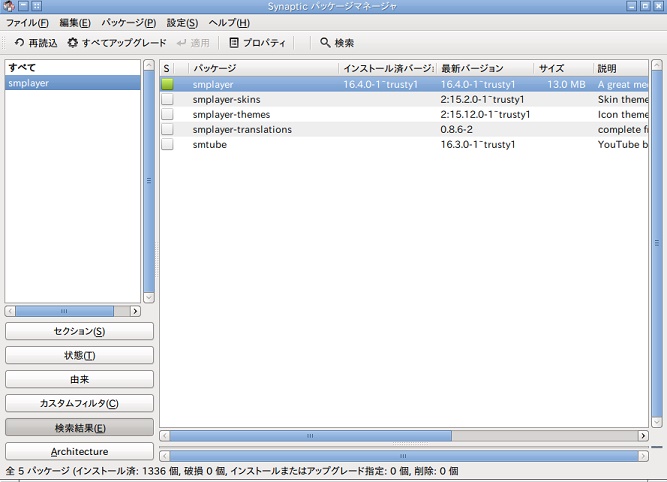Click the 検索結果(E) button

click(x=79, y=428)
